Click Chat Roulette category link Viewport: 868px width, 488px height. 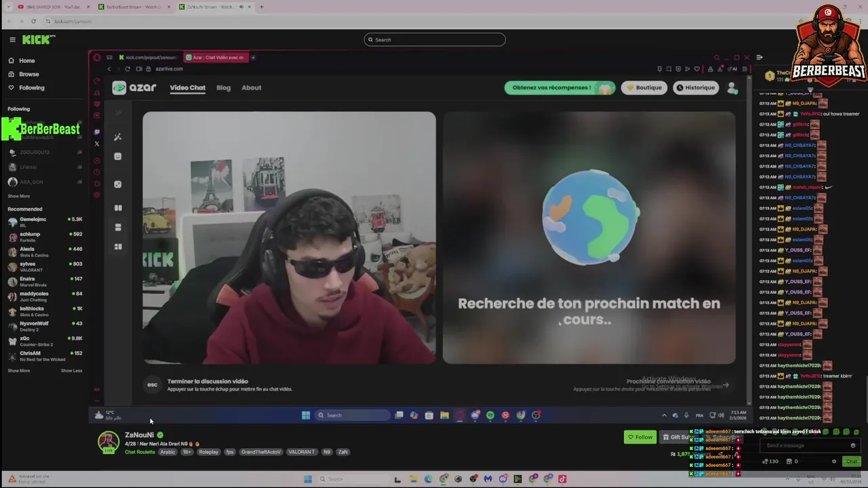pyautogui.click(x=140, y=452)
